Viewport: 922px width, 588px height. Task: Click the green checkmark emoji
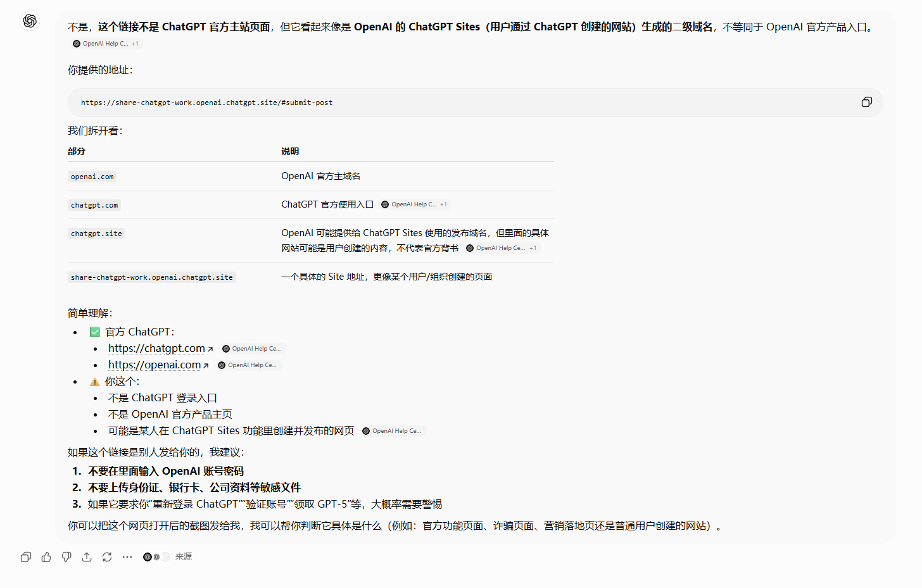pyautogui.click(x=95, y=332)
